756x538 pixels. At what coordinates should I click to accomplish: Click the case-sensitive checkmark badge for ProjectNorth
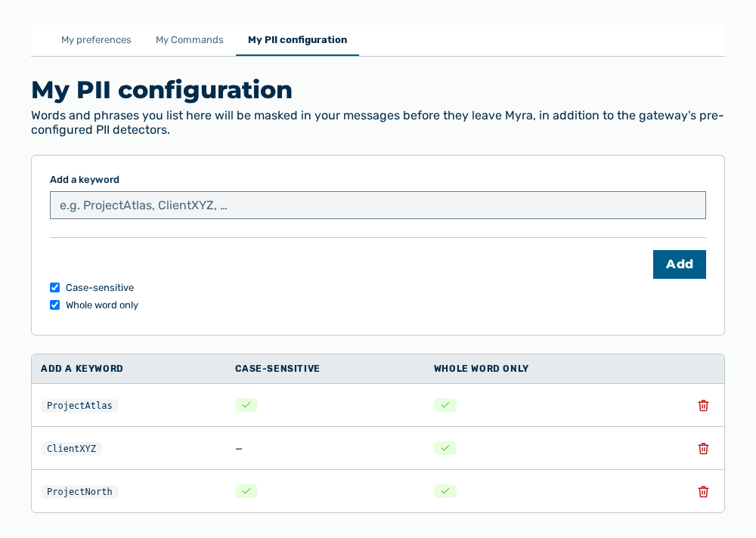[246, 491]
